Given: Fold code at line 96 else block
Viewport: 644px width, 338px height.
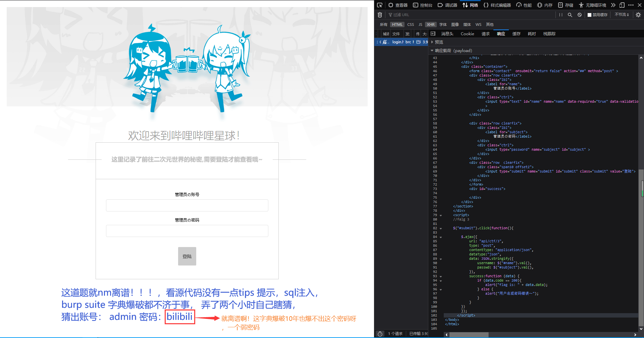Looking at the screenshot, I should click(441, 290).
